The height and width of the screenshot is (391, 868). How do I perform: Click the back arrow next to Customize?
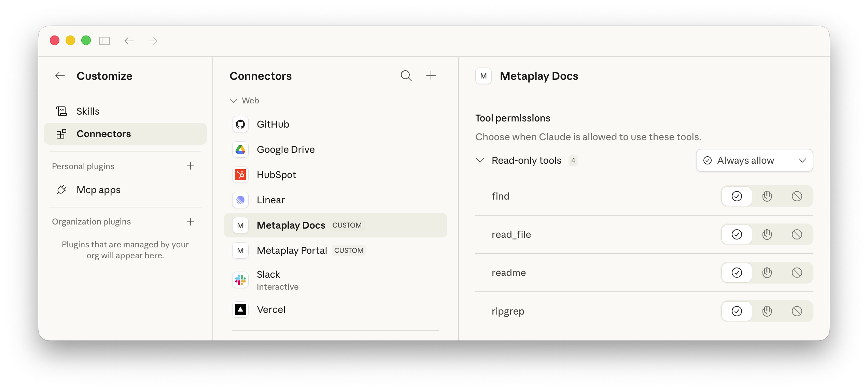(x=60, y=76)
